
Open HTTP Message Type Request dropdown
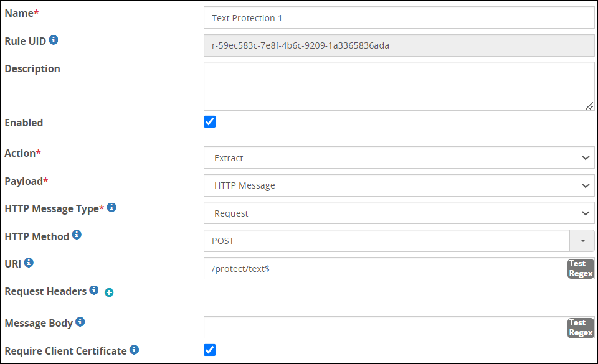(x=399, y=213)
